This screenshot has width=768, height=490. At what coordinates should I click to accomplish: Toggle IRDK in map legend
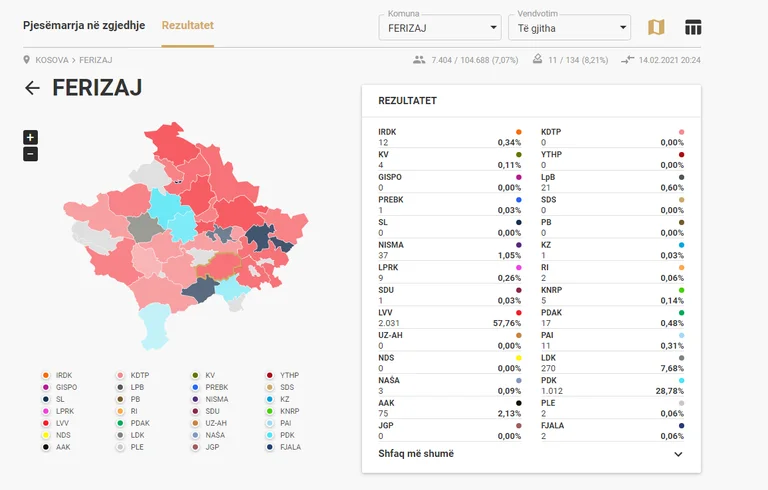(57, 375)
